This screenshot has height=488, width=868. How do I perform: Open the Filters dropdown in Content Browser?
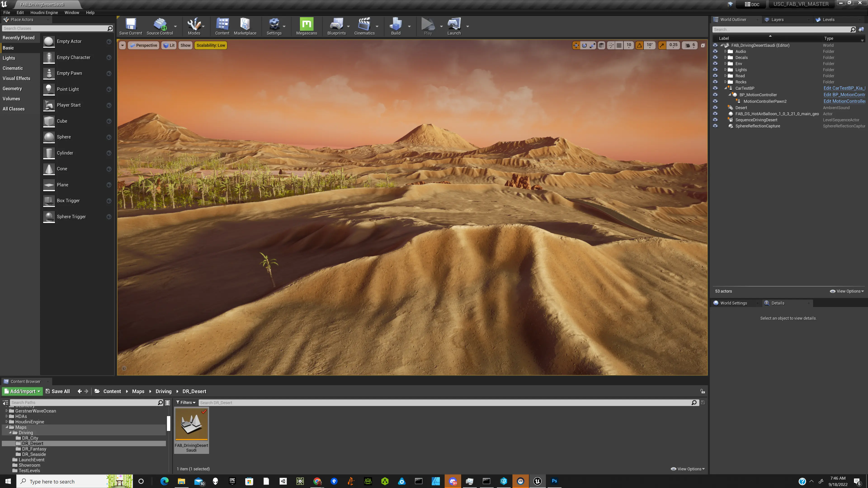pyautogui.click(x=186, y=402)
